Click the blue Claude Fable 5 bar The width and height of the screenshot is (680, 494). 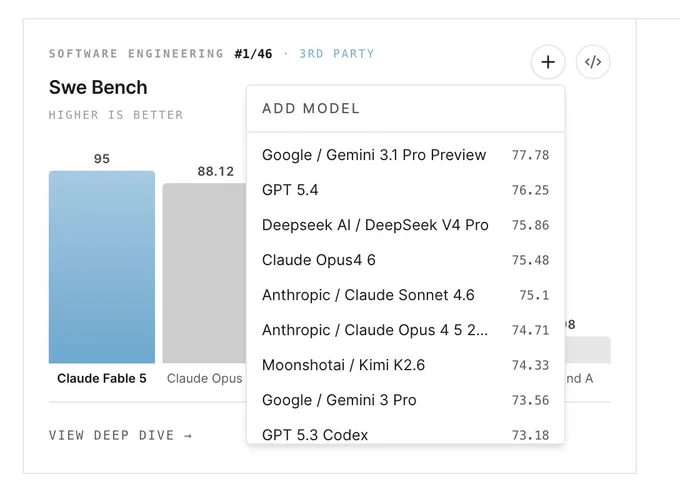point(102,267)
